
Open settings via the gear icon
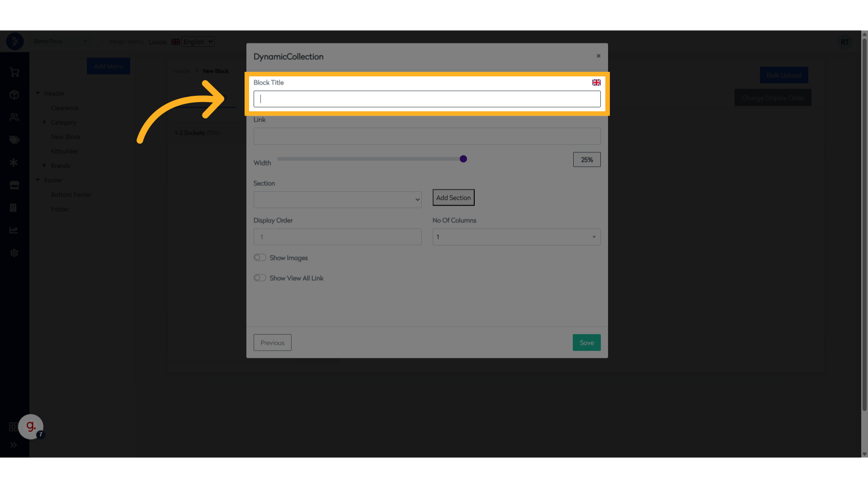(14, 253)
